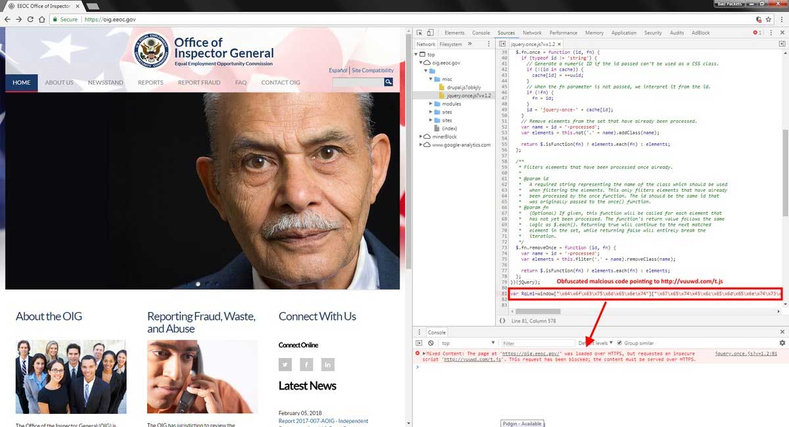The image size is (789, 427).
Task: Select the drupal.js file in tree
Action: tap(464, 87)
